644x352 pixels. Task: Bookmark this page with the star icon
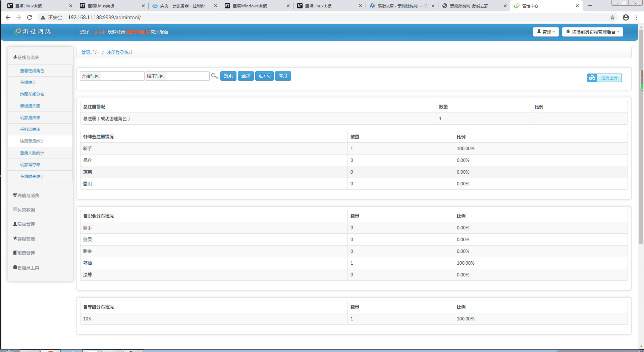pyautogui.click(x=612, y=17)
